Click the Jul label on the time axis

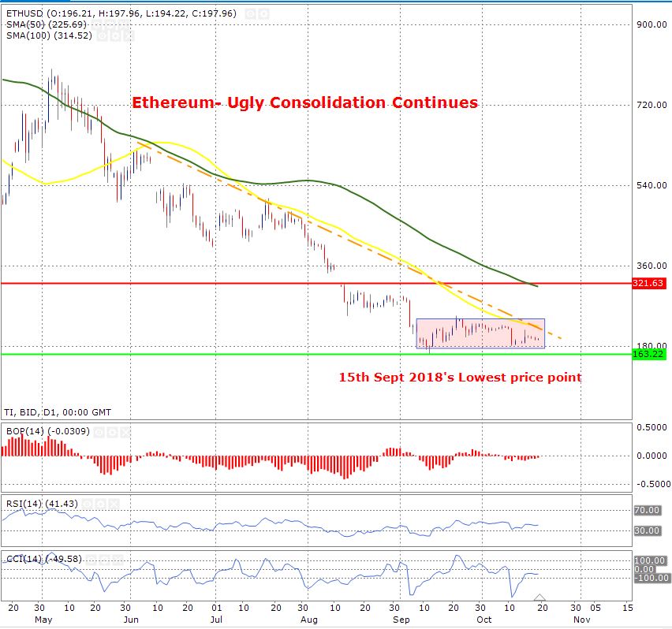point(216,620)
